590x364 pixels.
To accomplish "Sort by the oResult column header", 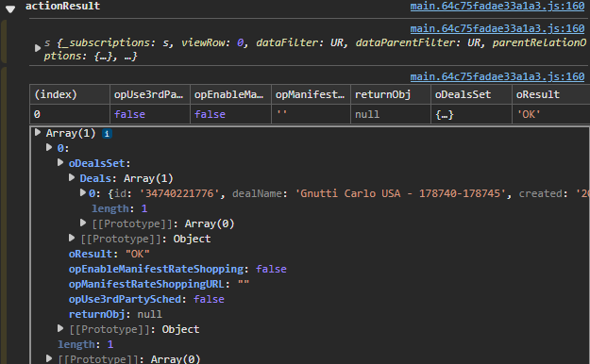I will [551, 94].
